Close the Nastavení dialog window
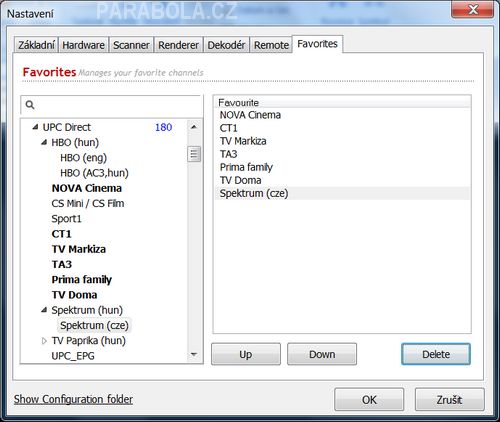500x422 pixels. pos(473,9)
